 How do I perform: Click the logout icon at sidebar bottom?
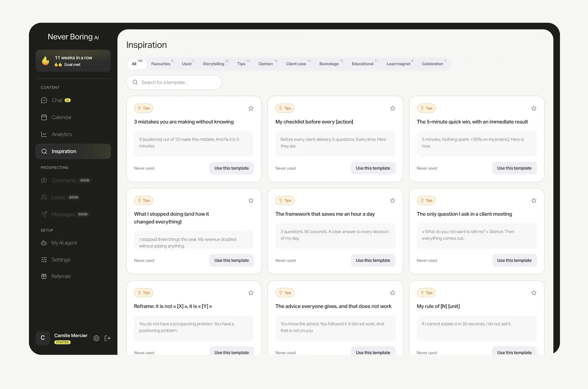(x=108, y=338)
